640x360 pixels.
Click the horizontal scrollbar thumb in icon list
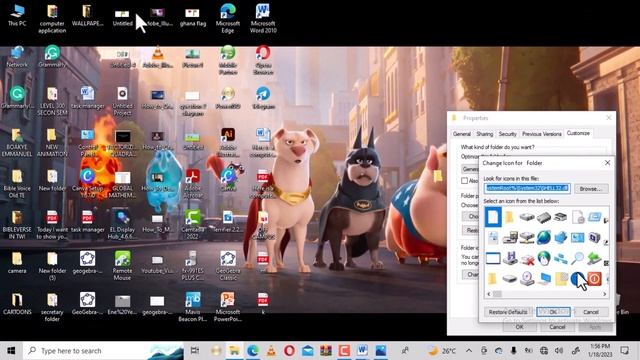497,294
